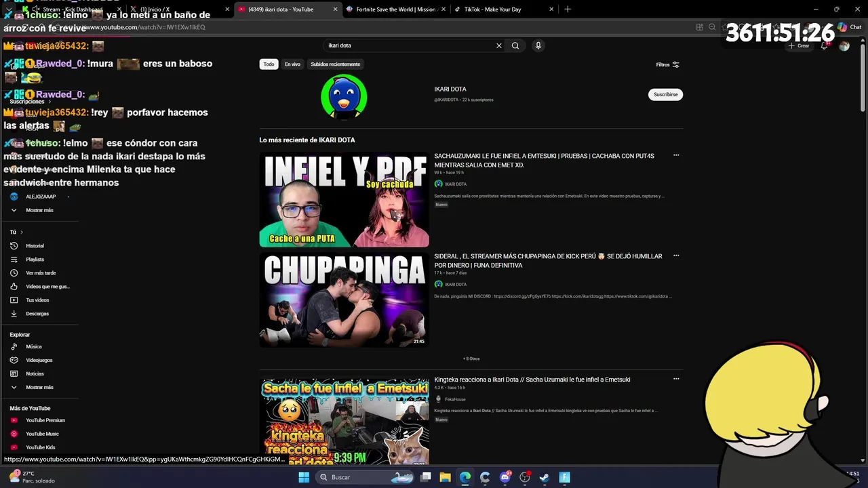The height and width of the screenshot is (488, 868).
Task: Open SACHAUZUMAKI LE FUE INFIEL video title
Action: coord(545,160)
